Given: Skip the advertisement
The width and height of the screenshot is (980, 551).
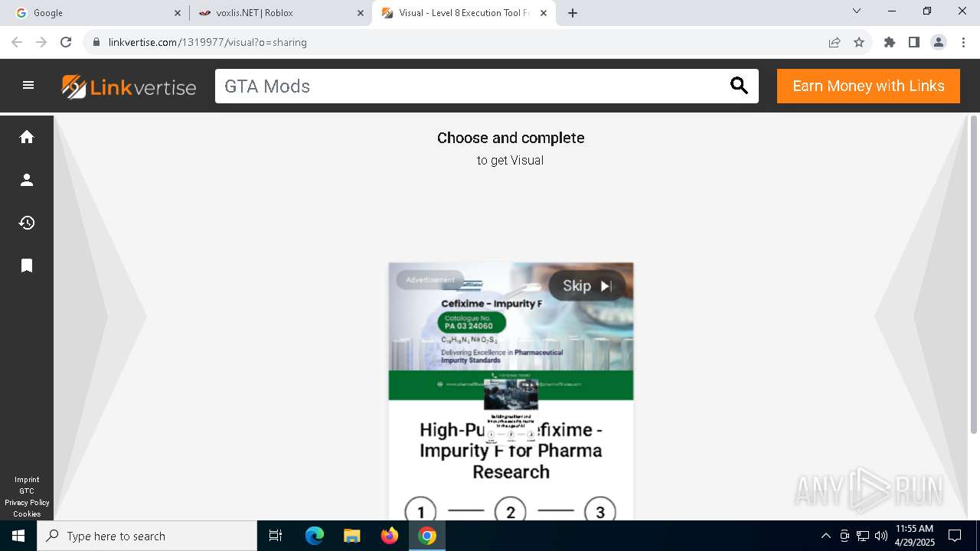Looking at the screenshot, I should pyautogui.click(x=587, y=285).
